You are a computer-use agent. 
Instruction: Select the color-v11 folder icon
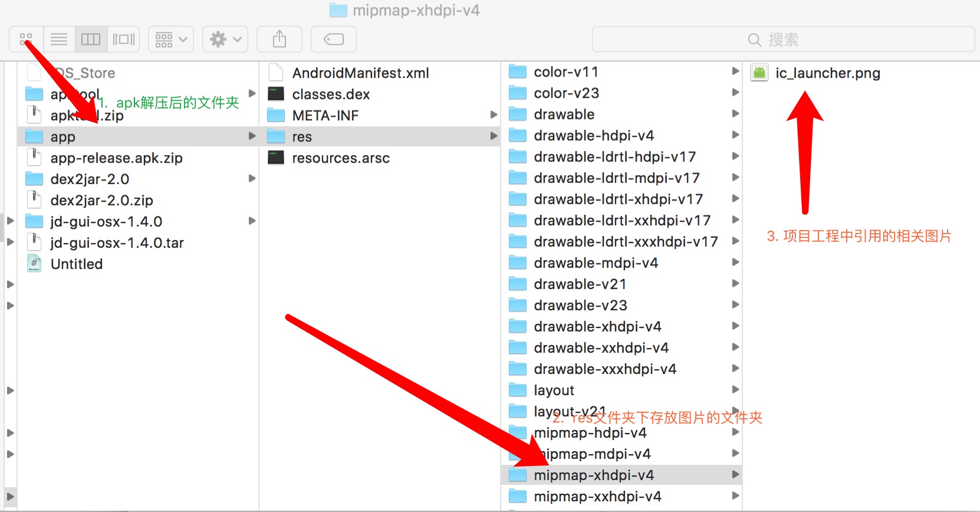pyautogui.click(x=518, y=72)
